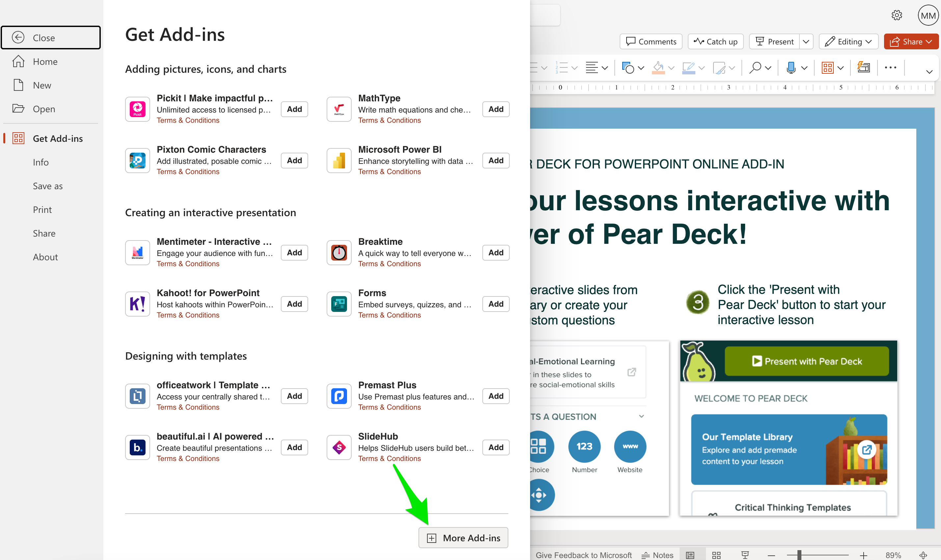The height and width of the screenshot is (560, 941).
Task: Select the shape fill bucket icon
Action: 658,67
